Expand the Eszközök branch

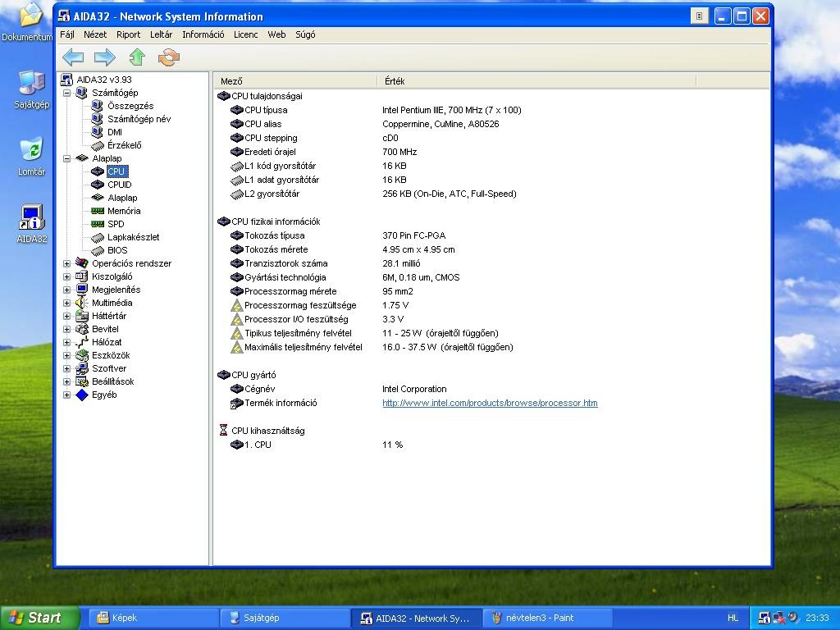coord(67,355)
